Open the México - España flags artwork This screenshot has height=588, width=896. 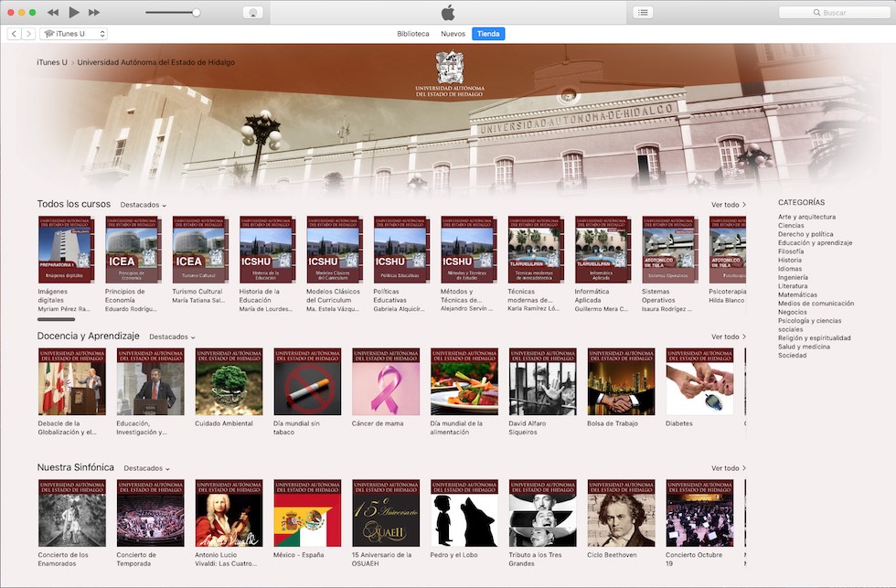point(307,513)
